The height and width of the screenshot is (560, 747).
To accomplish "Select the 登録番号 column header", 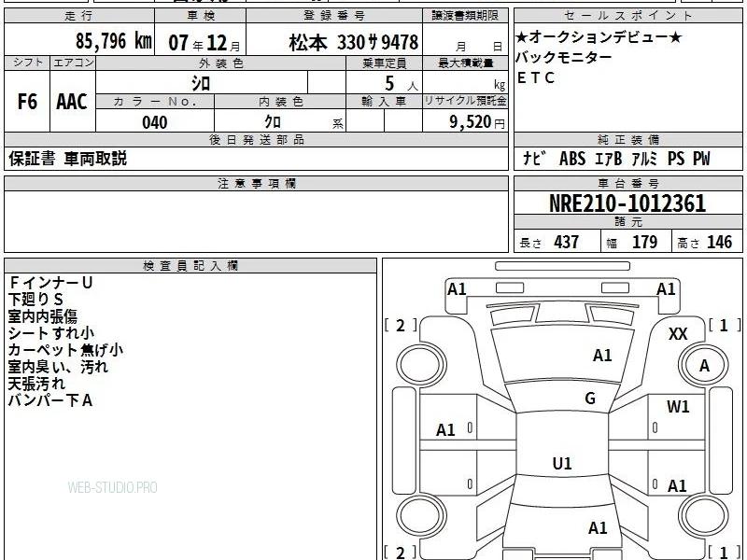I will [x=334, y=16].
